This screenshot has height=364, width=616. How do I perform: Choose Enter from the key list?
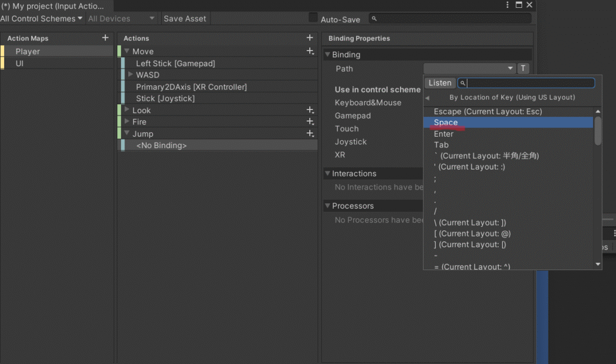(x=443, y=134)
